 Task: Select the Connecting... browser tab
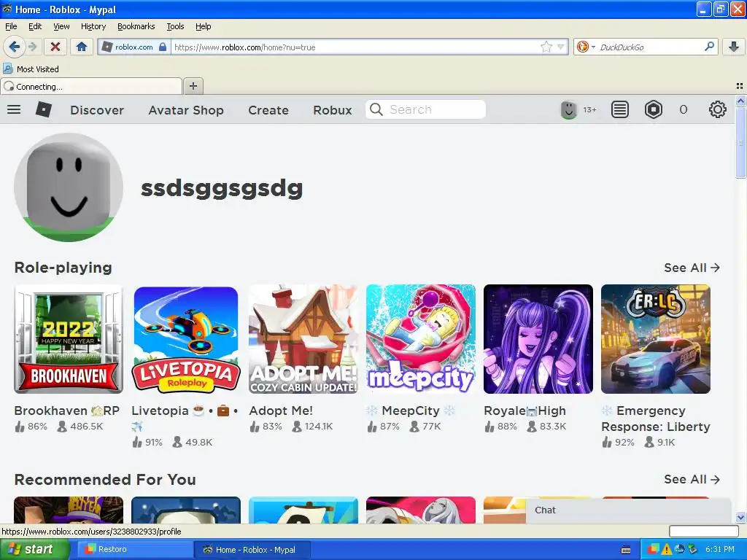91,87
